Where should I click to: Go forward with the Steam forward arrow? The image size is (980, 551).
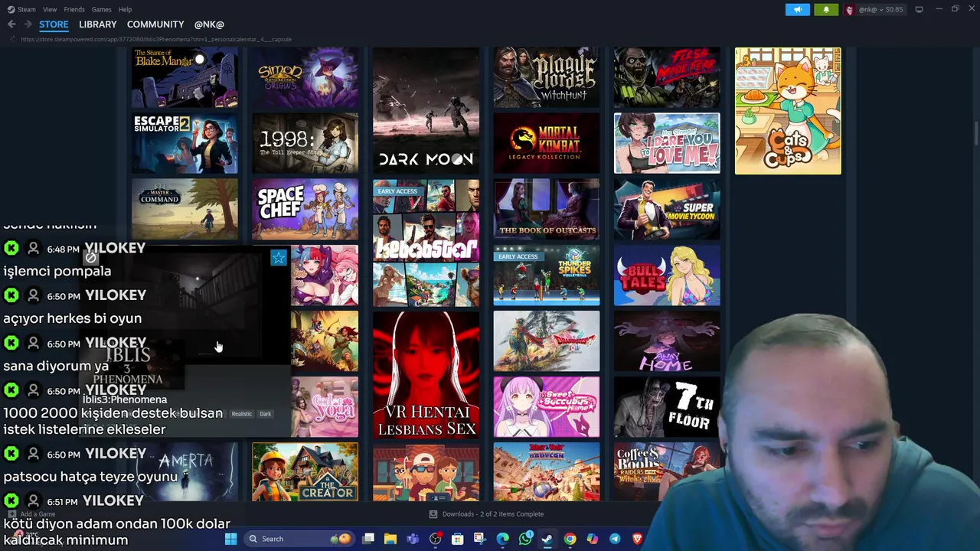(28, 24)
